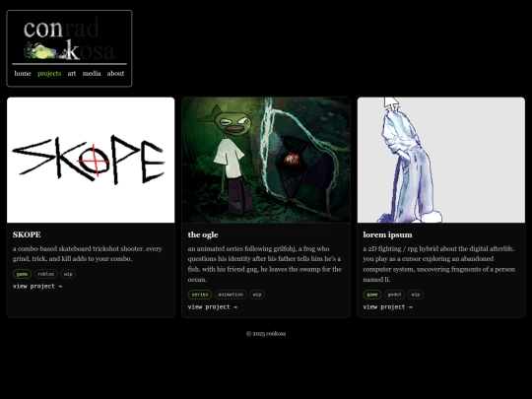
Task: Select the roblox tag
Action: (x=45, y=274)
